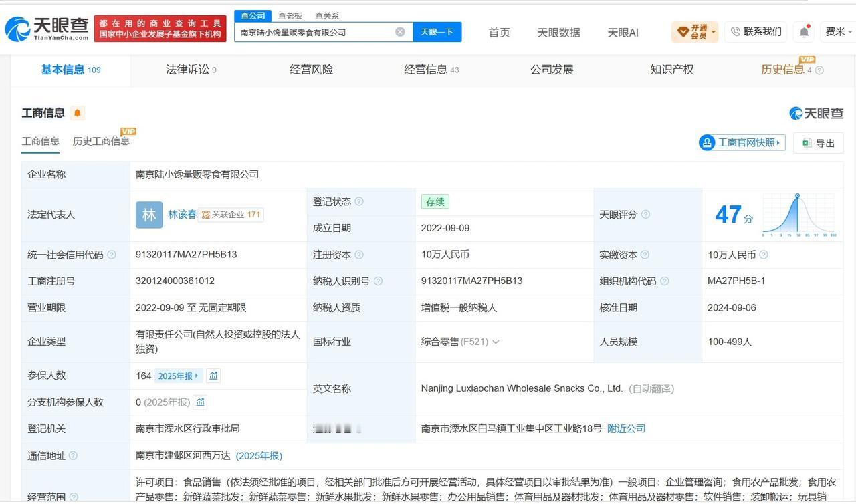
Task: Click the 天眼一下 search button
Action: (437, 31)
